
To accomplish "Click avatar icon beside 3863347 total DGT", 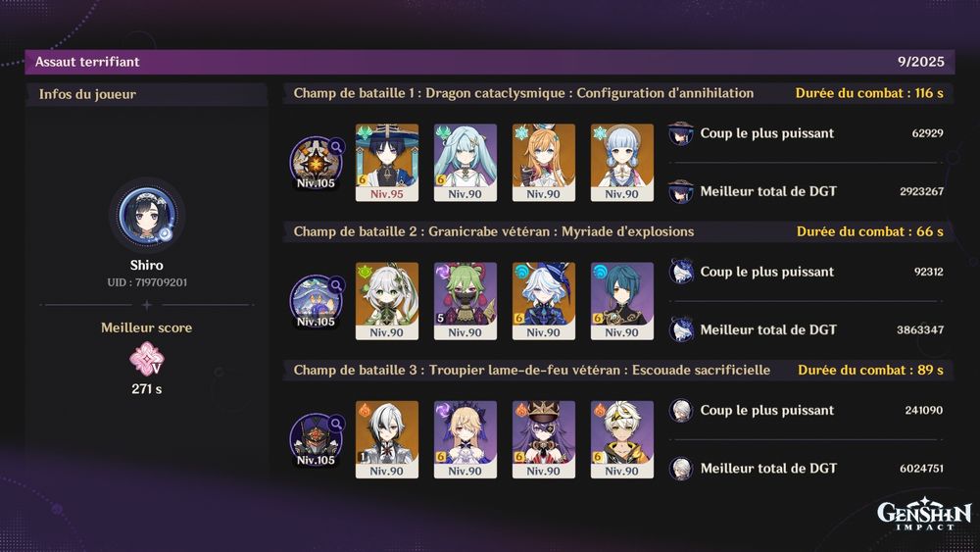I will coord(681,329).
